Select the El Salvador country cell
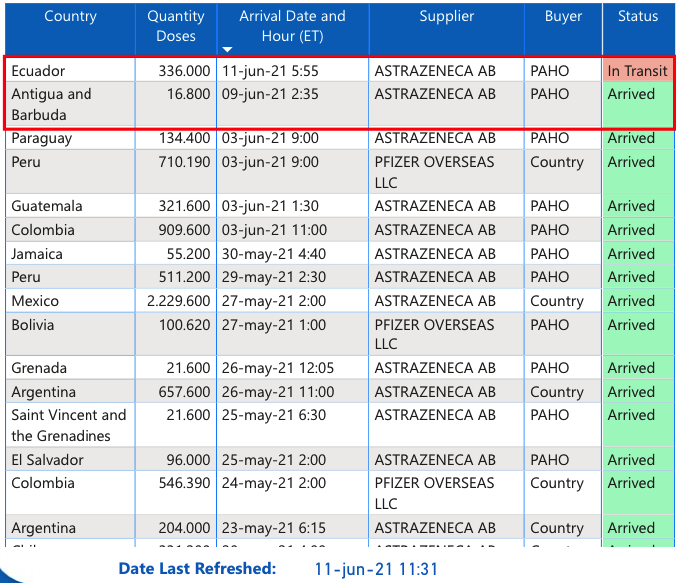681x583 pixels. click(48, 460)
